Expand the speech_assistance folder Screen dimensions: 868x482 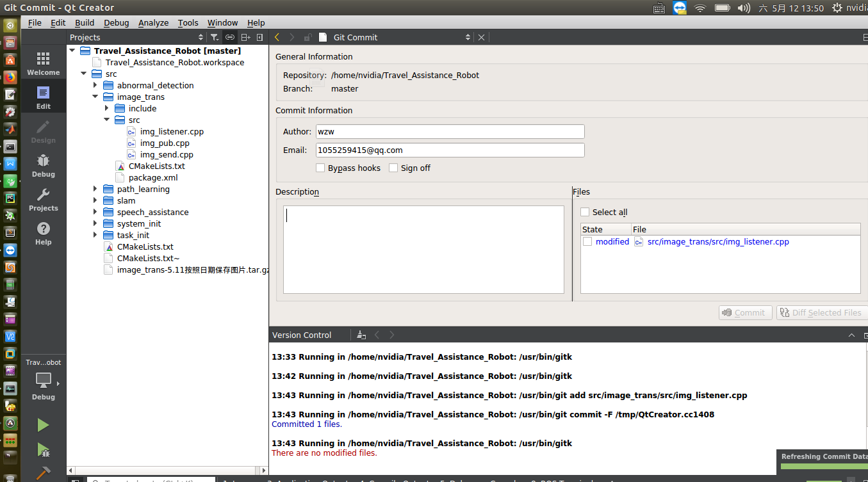click(95, 213)
